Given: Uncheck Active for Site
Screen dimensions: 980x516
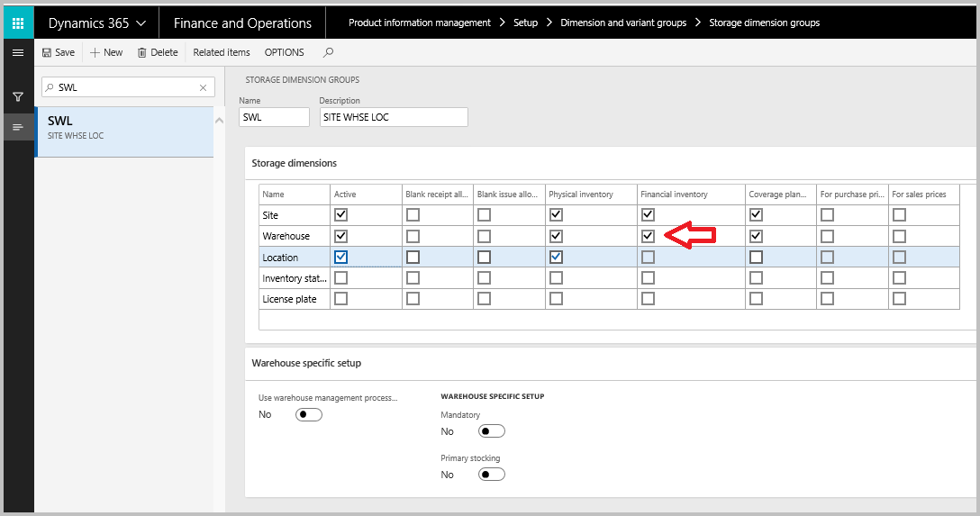Looking at the screenshot, I should click(340, 215).
